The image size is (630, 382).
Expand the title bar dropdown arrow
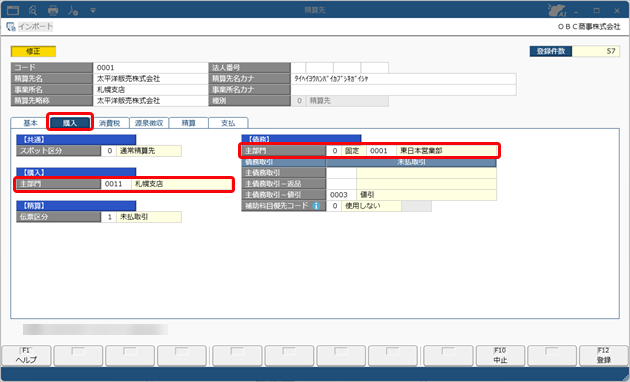click(93, 10)
